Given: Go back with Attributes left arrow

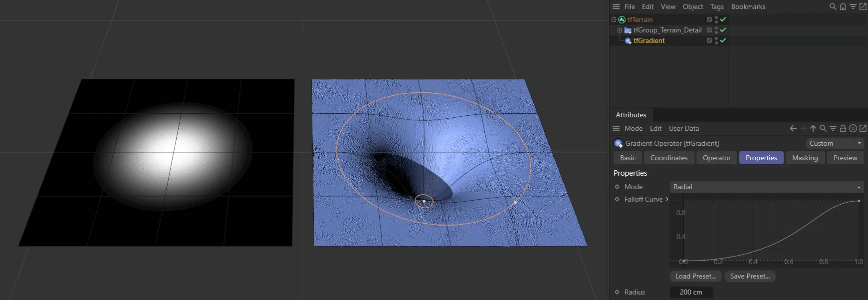Looking at the screenshot, I should click(x=793, y=128).
